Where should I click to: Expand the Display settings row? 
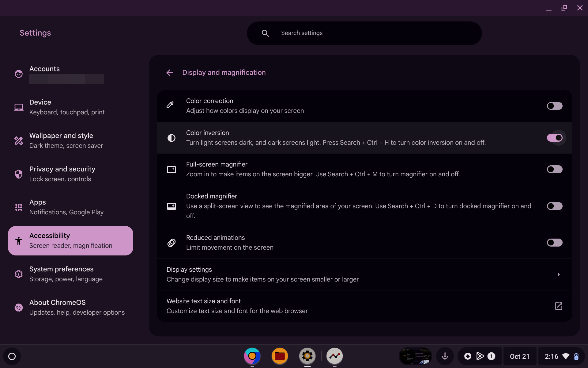[x=364, y=274]
